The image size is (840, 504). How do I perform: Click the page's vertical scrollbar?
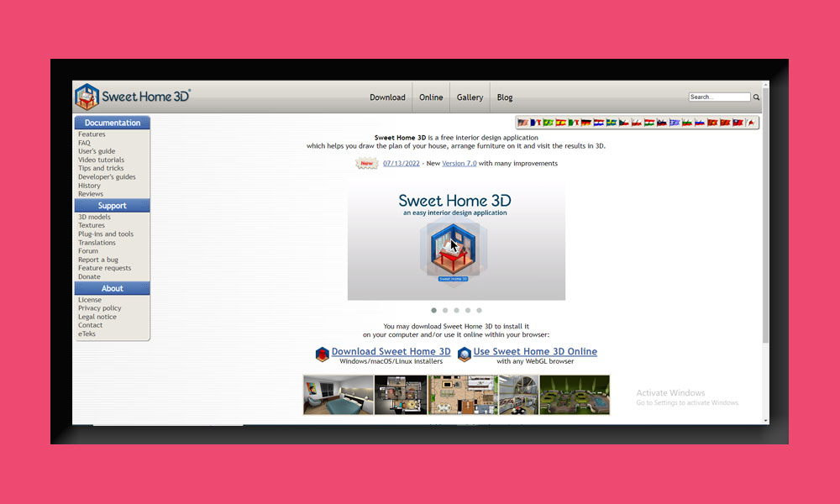click(x=765, y=214)
